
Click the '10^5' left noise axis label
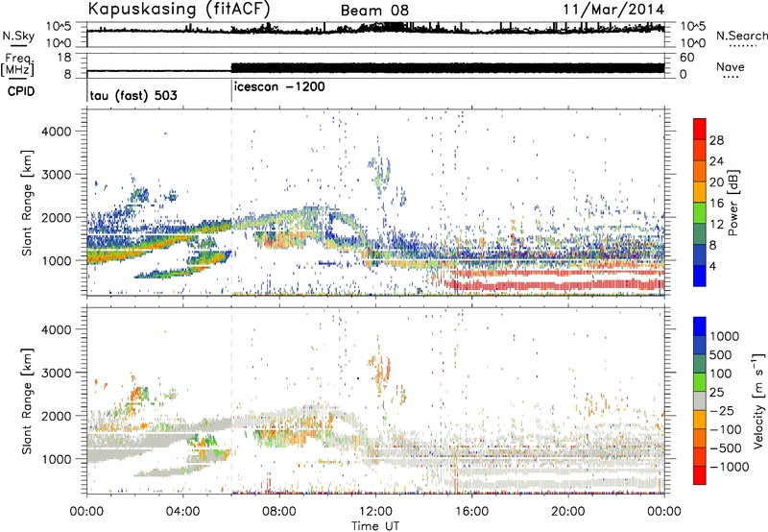[59, 27]
